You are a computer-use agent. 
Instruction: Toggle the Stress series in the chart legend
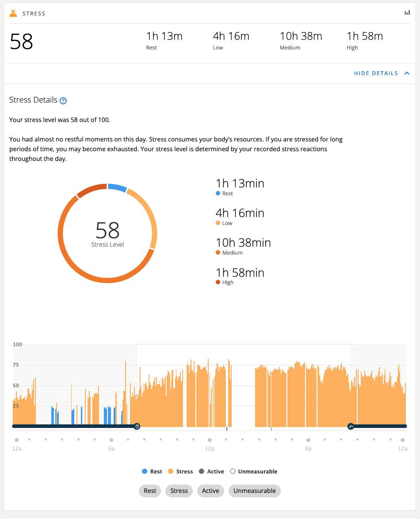(180, 472)
